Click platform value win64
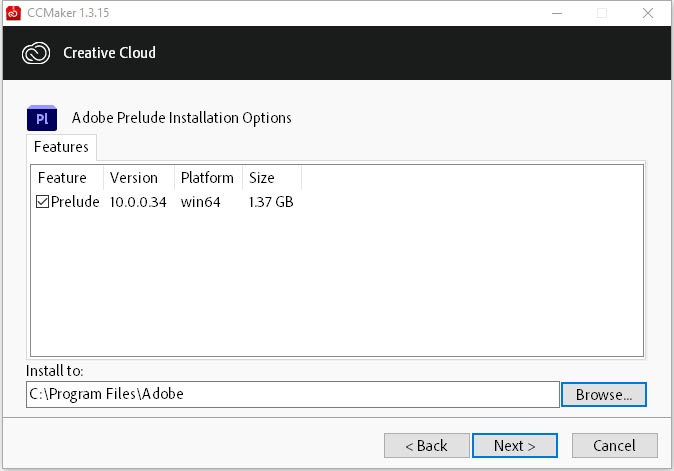 (201, 202)
